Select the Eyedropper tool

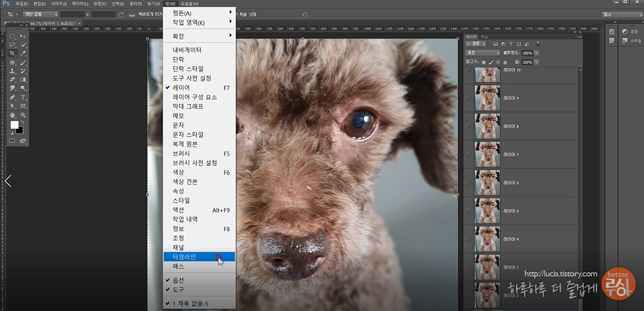23,53
